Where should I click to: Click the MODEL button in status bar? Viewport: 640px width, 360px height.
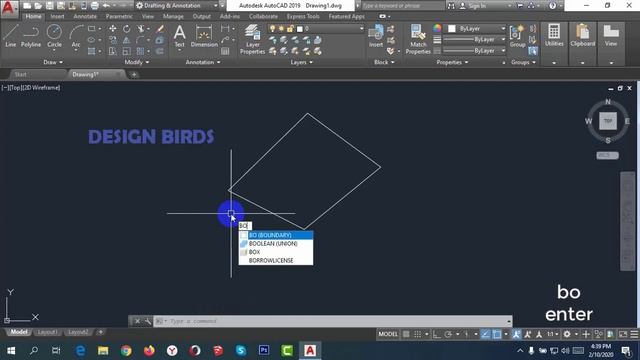tap(388, 334)
